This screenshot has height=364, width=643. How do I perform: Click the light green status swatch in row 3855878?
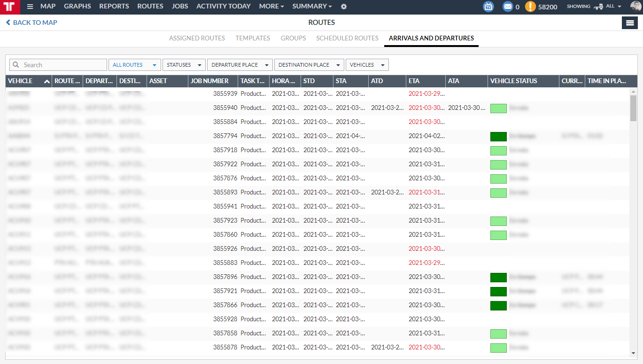tap(498, 348)
